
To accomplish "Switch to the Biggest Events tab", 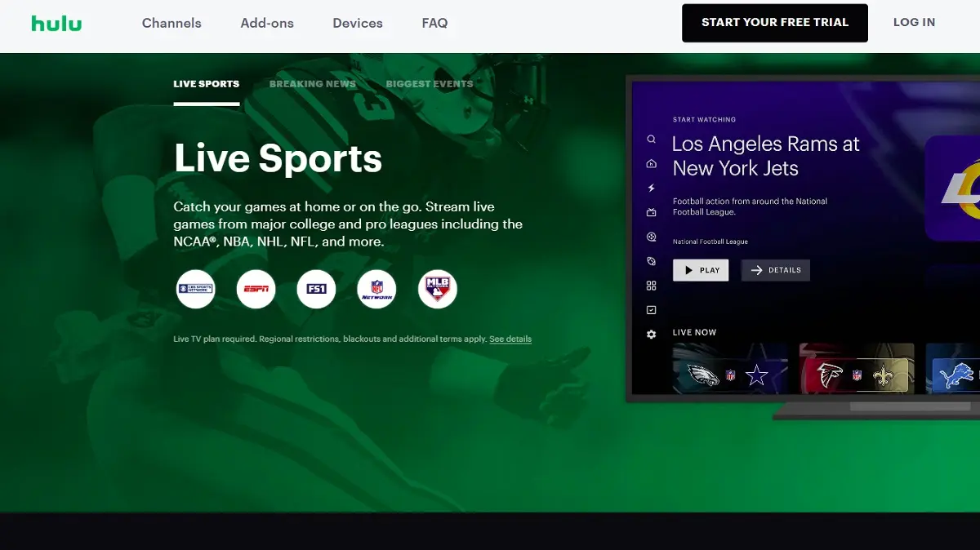I will point(430,84).
